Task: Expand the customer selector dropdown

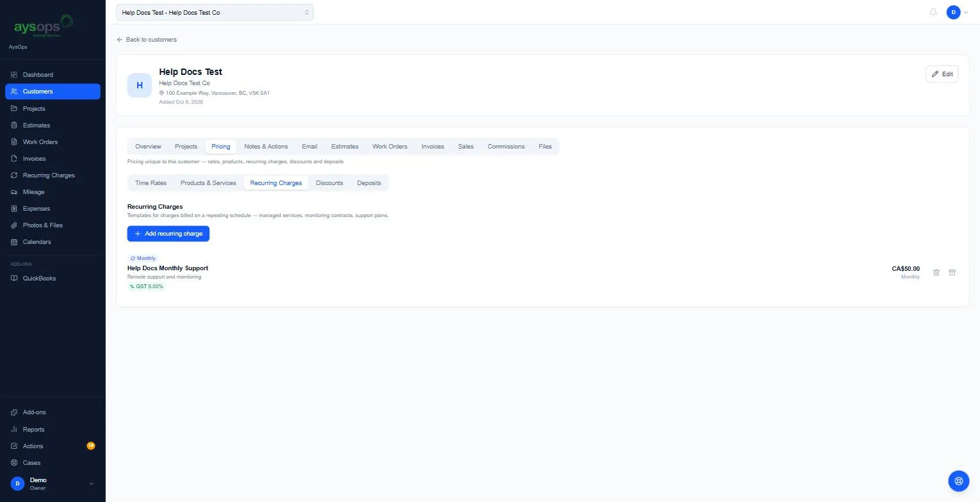Action: [x=215, y=12]
